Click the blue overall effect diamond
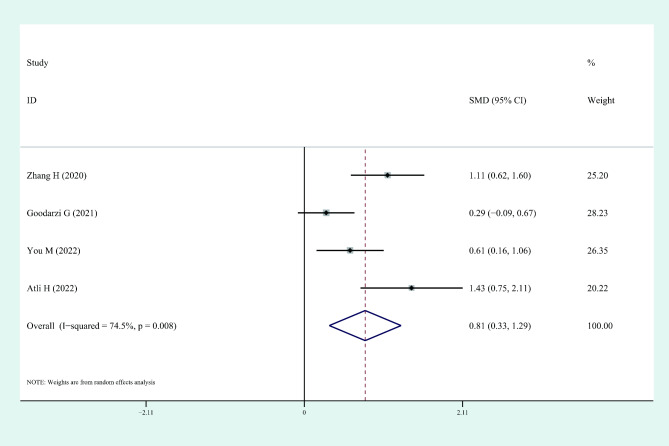This screenshot has width=669, height=446. (x=365, y=326)
